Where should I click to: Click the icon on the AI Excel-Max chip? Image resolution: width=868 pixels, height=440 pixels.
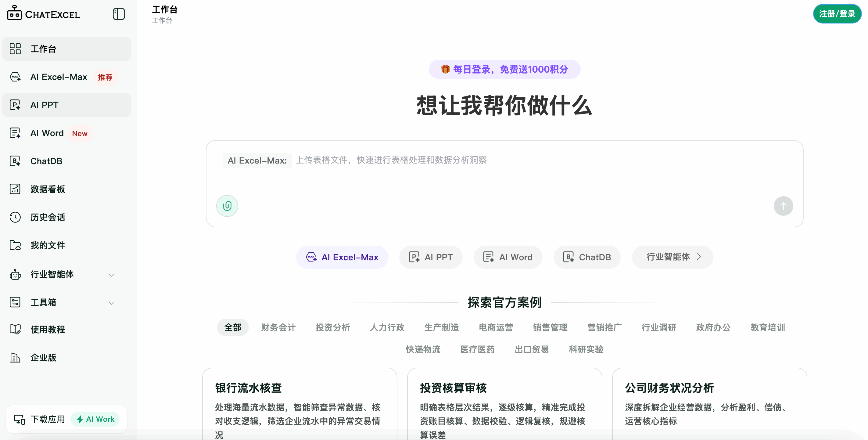tap(311, 257)
